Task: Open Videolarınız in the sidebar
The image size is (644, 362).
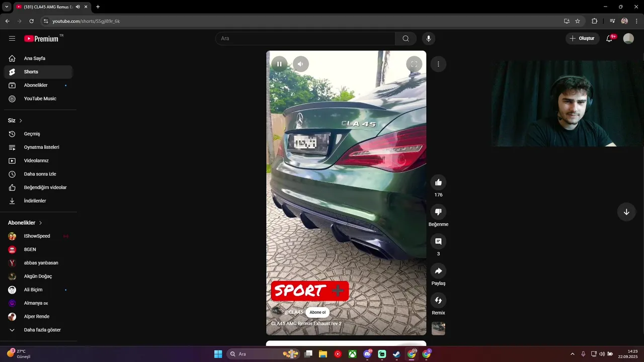Action: (x=38, y=160)
